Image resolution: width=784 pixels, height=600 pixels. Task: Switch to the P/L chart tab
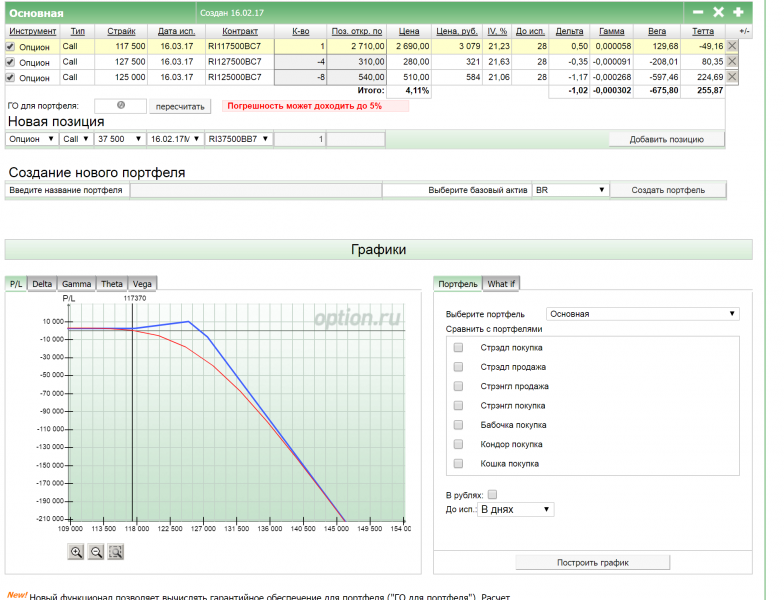(x=16, y=284)
